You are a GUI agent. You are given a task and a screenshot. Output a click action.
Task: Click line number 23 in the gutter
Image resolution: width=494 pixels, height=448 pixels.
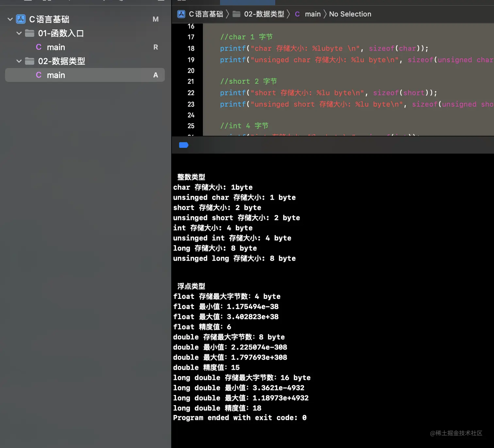pyautogui.click(x=191, y=104)
